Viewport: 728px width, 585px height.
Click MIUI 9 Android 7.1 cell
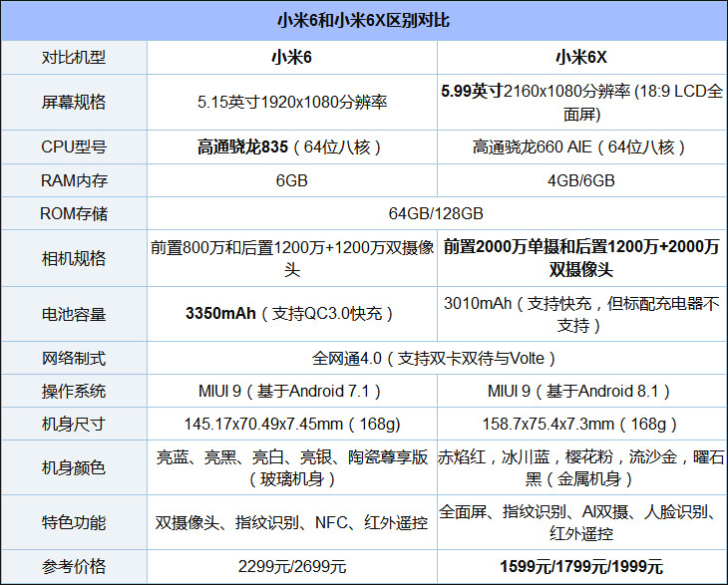pyautogui.click(x=290, y=391)
